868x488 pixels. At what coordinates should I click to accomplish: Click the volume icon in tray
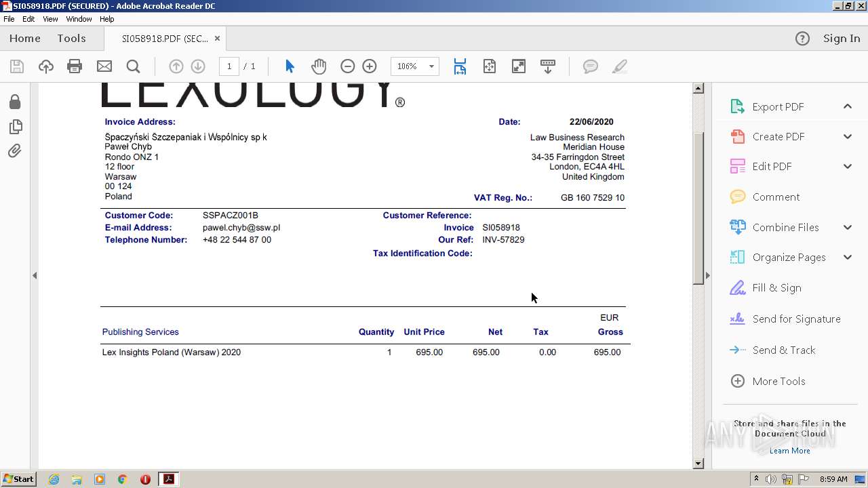click(771, 479)
